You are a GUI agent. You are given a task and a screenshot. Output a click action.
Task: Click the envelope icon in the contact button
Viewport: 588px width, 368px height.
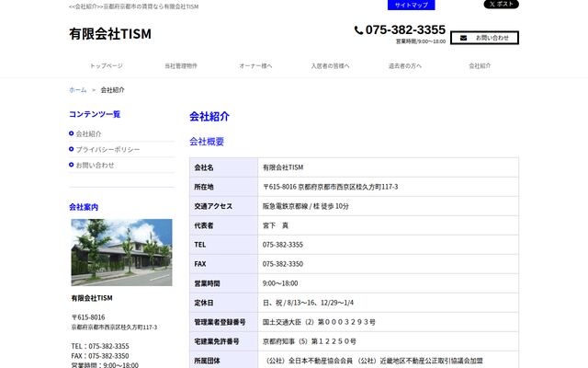click(x=463, y=38)
